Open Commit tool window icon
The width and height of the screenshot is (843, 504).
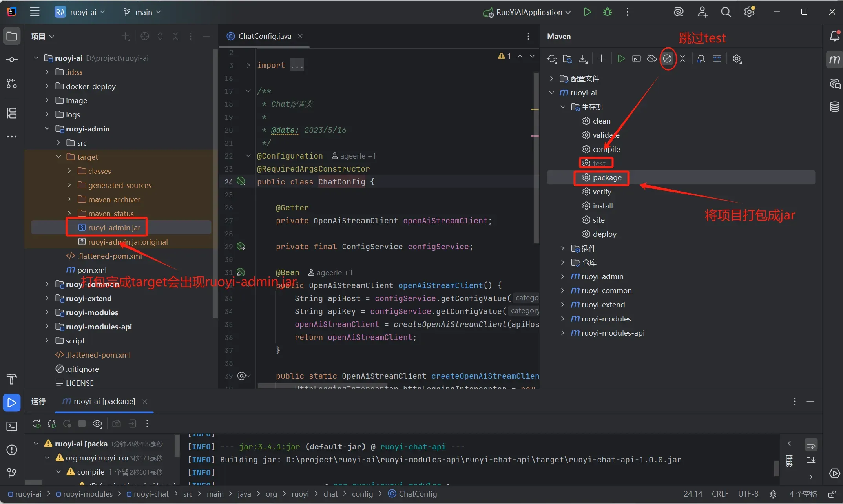tap(12, 60)
